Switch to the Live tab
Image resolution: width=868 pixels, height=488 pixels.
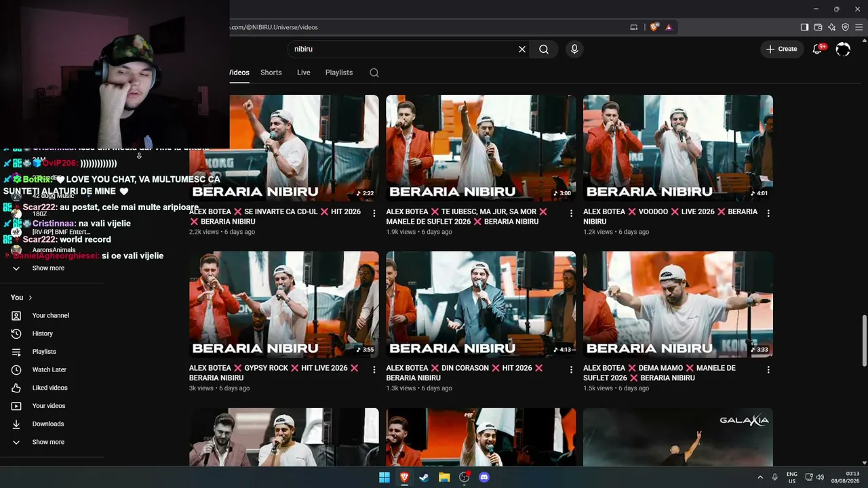pyautogui.click(x=304, y=73)
